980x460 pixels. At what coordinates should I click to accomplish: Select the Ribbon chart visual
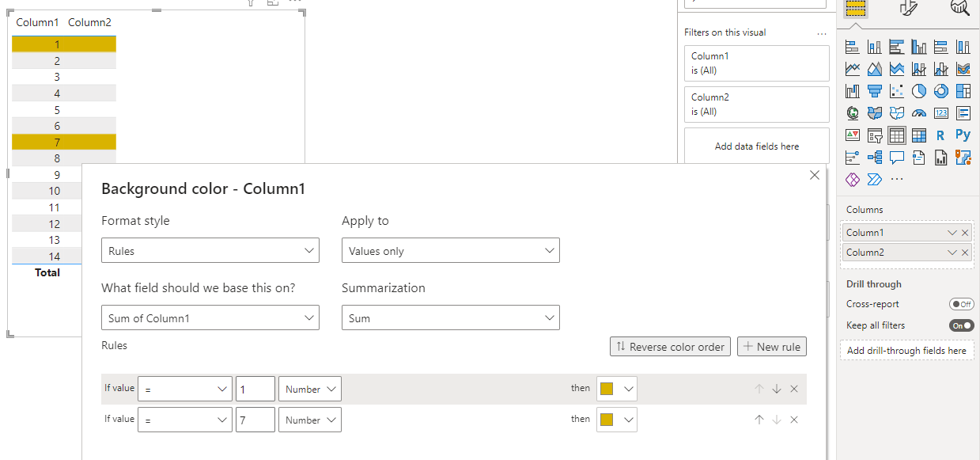pos(963,69)
